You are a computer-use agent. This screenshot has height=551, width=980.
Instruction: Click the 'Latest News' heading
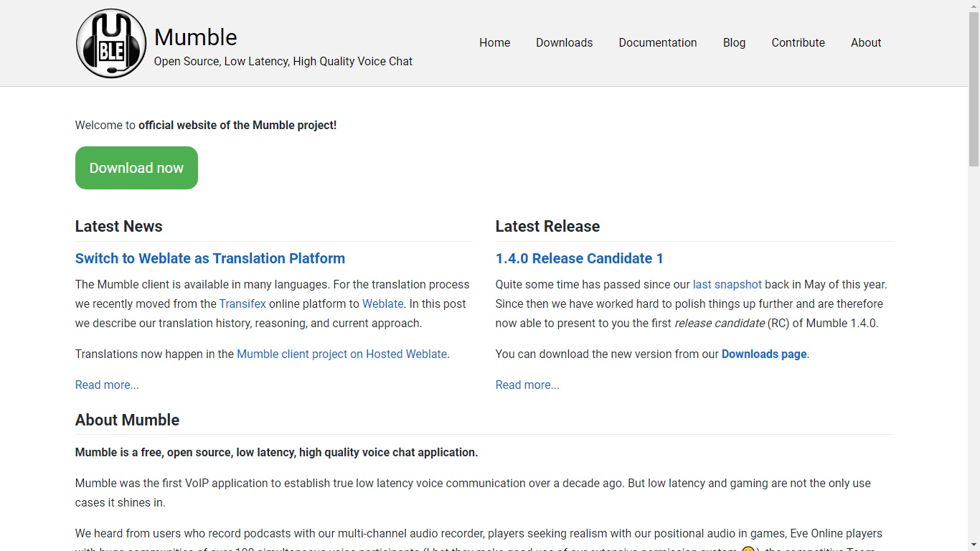point(119,226)
